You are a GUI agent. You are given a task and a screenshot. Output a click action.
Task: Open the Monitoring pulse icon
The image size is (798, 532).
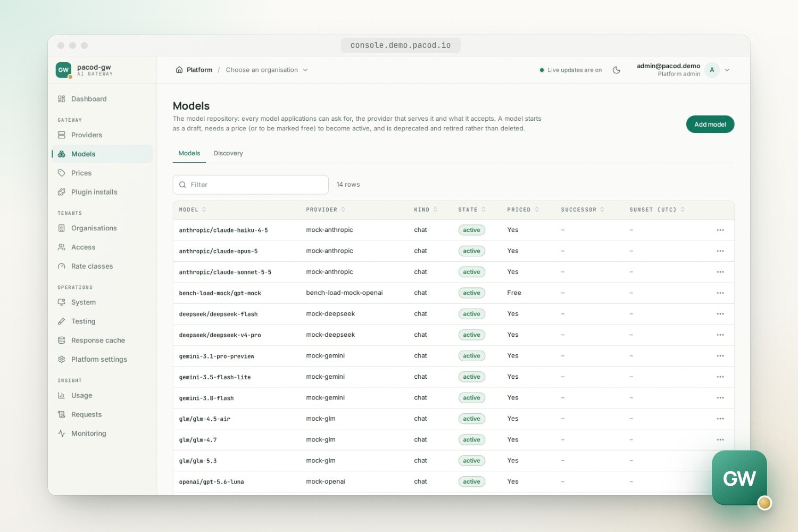click(x=61, y=434)
